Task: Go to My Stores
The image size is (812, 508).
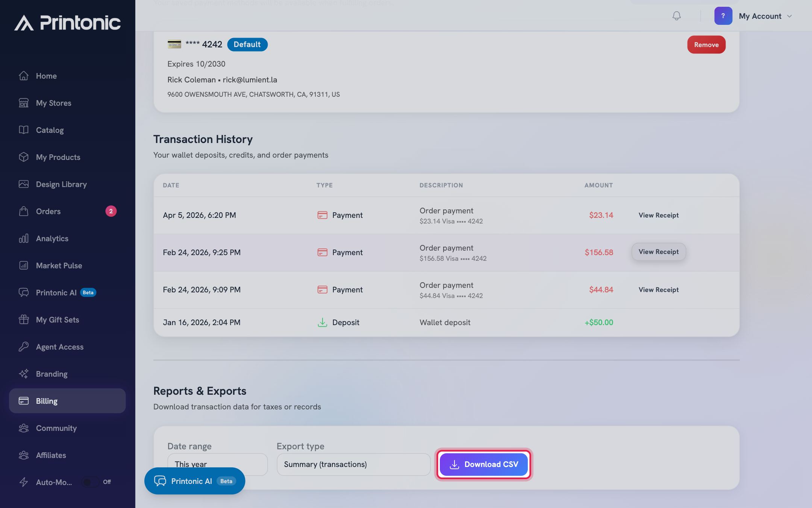Action: [67, 103]
